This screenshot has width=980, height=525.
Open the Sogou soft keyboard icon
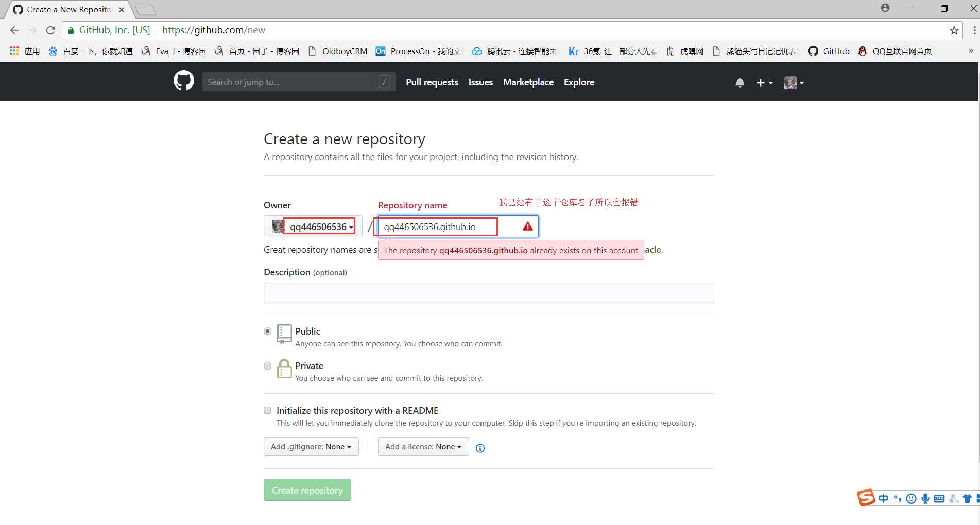tap(939, 498)
